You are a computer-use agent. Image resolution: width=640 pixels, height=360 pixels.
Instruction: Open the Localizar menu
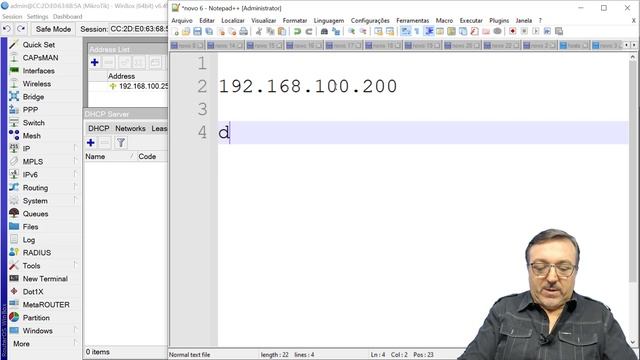point(233,20)
